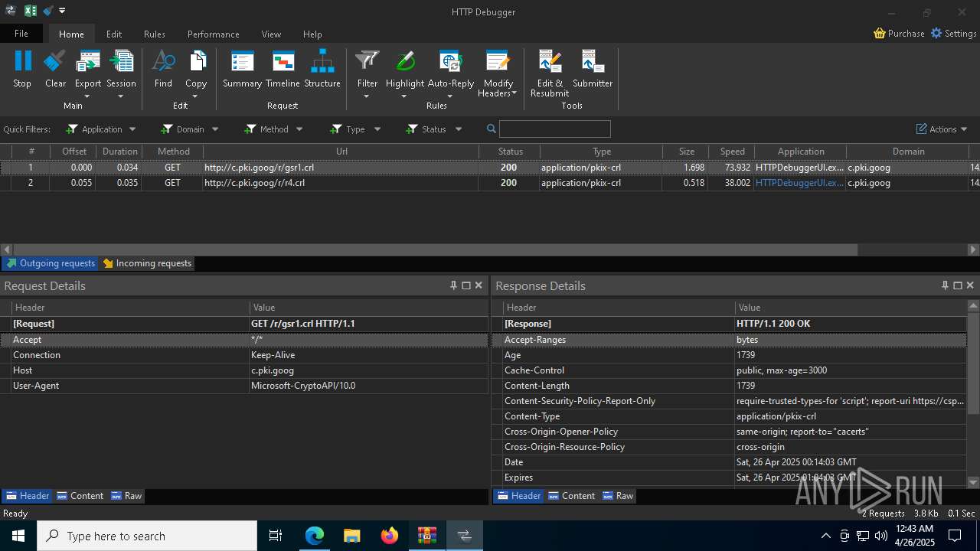The width and height of the screenshot is (980, 551).
Task: Select request row with gsr1.crl URL
Action: 490,168
